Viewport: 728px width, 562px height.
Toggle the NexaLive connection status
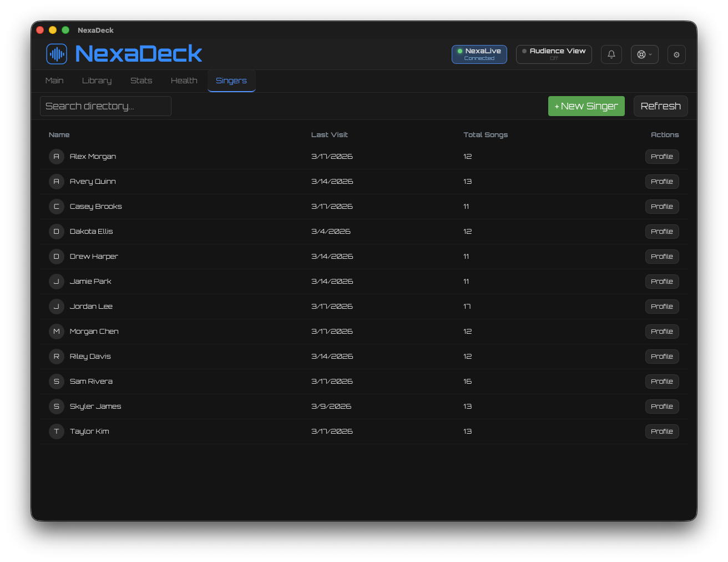pos(479,54)
